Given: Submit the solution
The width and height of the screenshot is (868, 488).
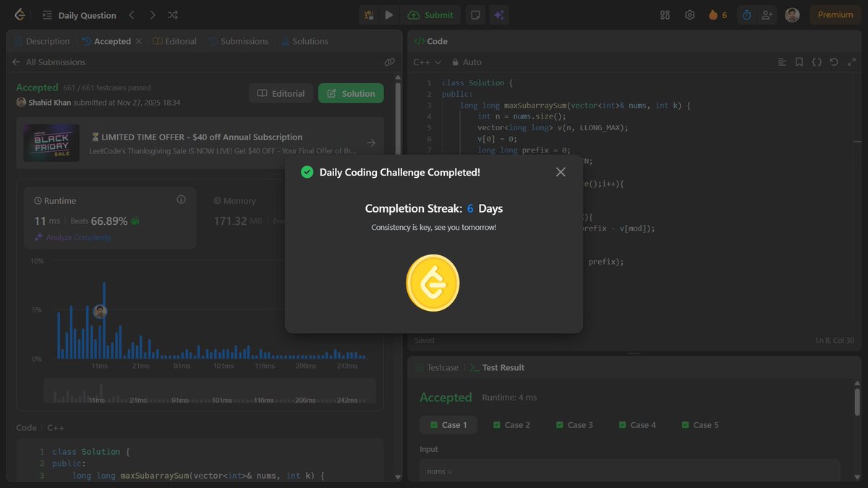Looking at the screenshot, I should (x=430, y=14).
